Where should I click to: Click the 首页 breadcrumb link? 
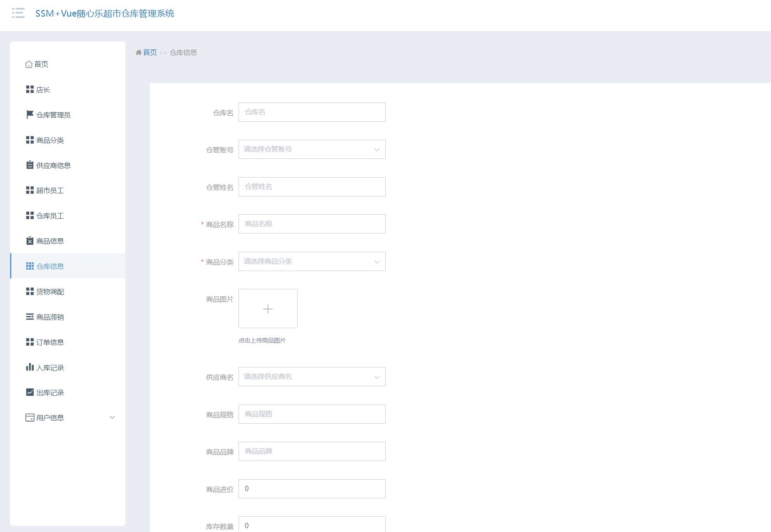[150, 52]
